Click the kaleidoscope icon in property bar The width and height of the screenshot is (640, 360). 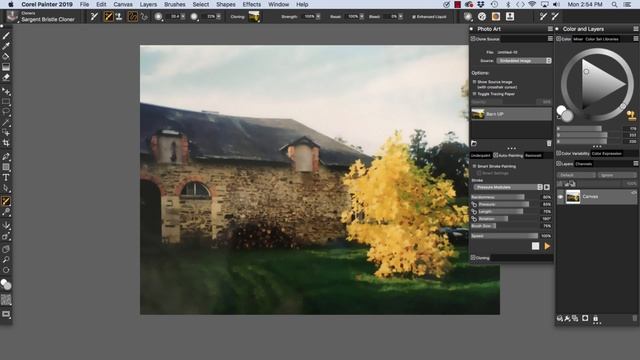[x=482, y=17]
